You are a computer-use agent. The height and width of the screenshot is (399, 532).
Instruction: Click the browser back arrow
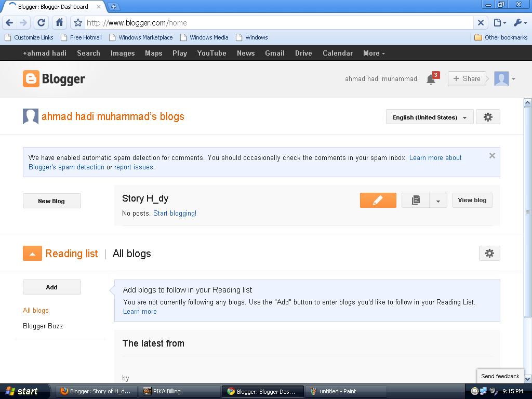(x=9, y=23)
